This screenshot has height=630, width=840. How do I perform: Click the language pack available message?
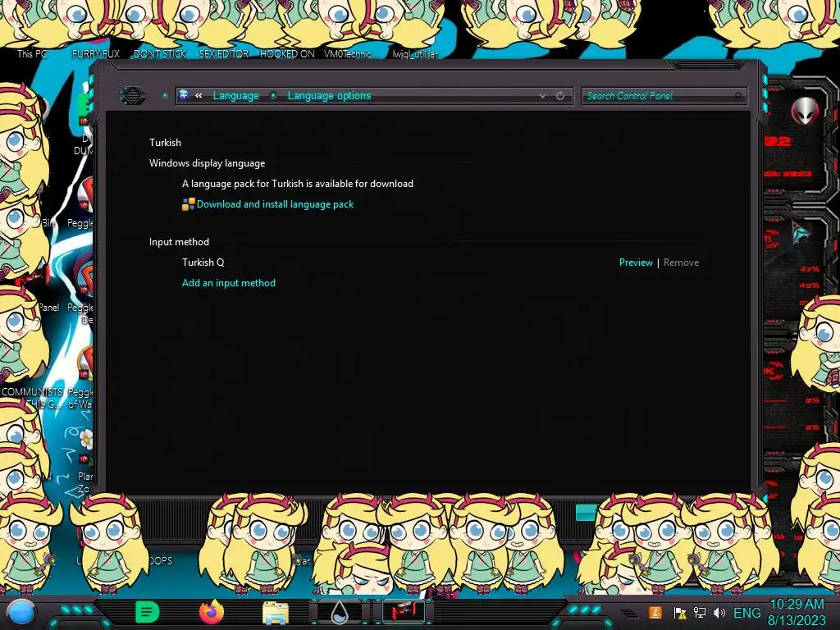point(297,184)
